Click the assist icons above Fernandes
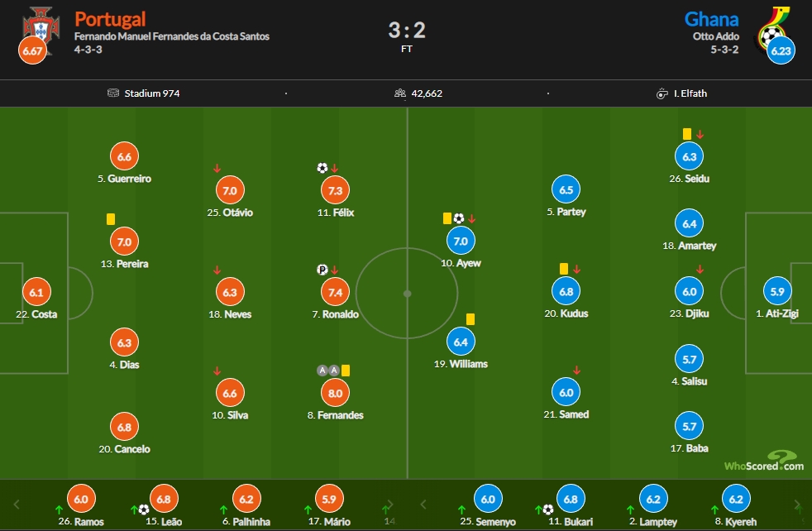This screenshot has height=531, width=812. 328,371
